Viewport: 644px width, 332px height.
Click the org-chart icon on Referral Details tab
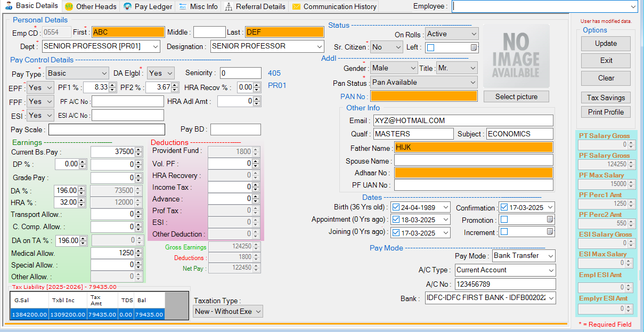[229, 6]
